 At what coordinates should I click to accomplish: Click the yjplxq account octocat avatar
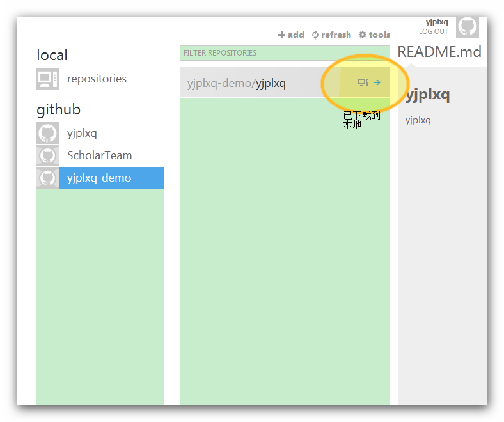tap(47, 133)
